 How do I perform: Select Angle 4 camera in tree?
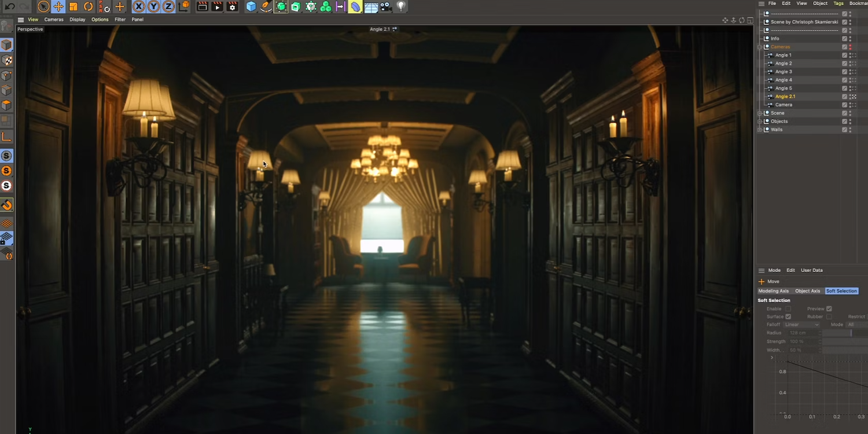(784, 80)
